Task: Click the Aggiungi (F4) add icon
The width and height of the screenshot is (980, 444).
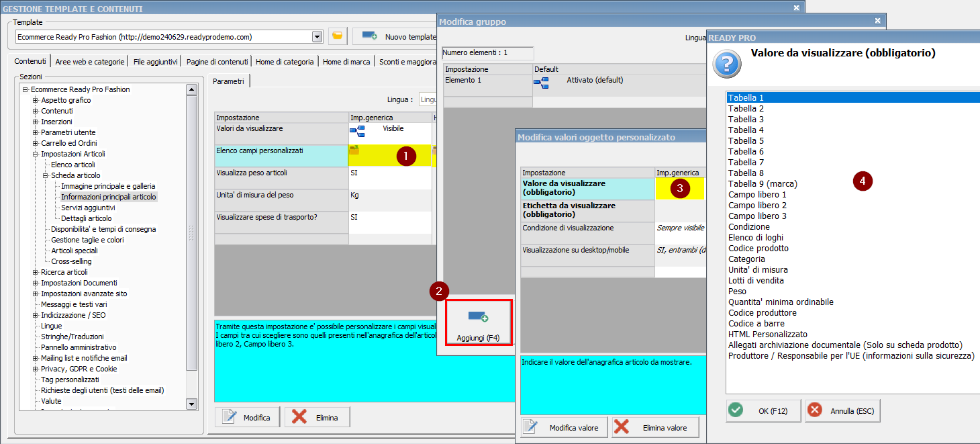Action: (x=478, y=317)
